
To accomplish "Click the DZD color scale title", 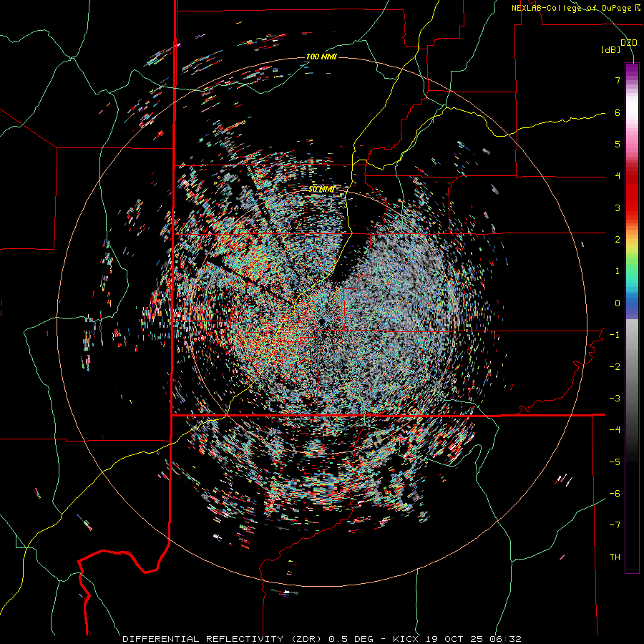I will click(629, 43).
